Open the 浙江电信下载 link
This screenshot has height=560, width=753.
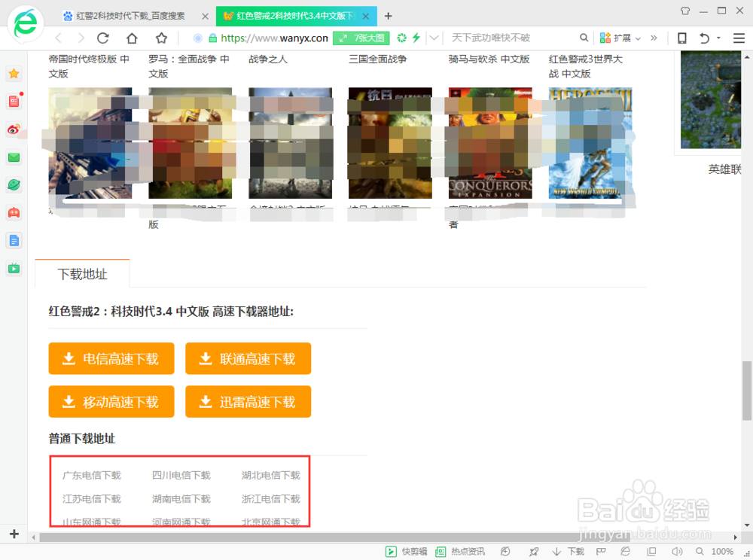click(271, 498)
